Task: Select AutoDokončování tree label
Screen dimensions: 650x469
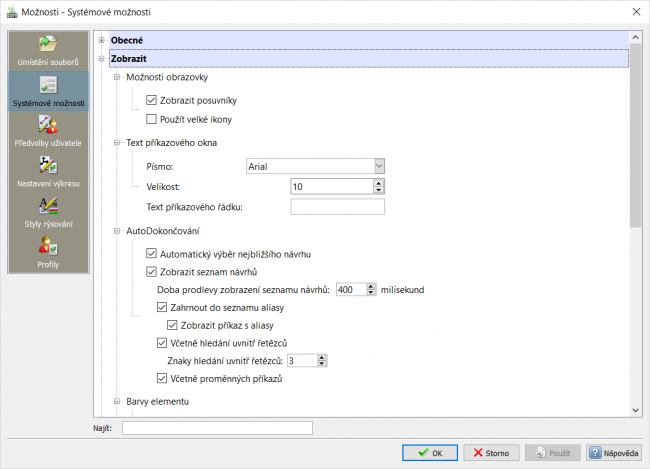Action: [x=163, y=231]
